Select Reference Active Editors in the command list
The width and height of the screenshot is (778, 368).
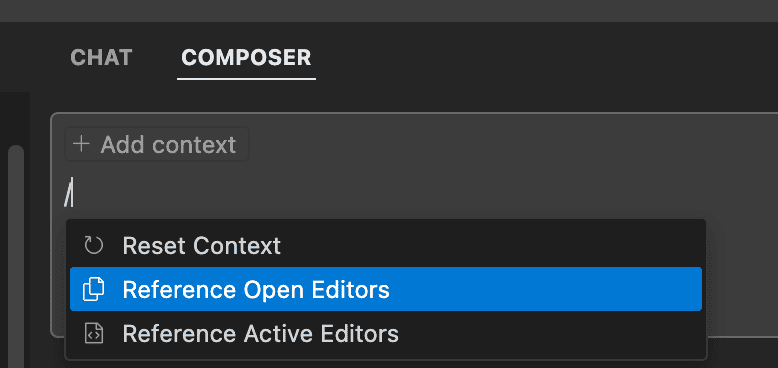(386, 333)
